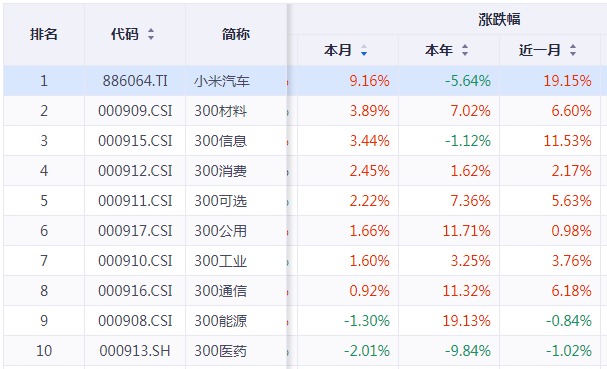This screenshot has width=607, height=369.
Task: Select code 000913.SH cell
Action: coord(135,351)
